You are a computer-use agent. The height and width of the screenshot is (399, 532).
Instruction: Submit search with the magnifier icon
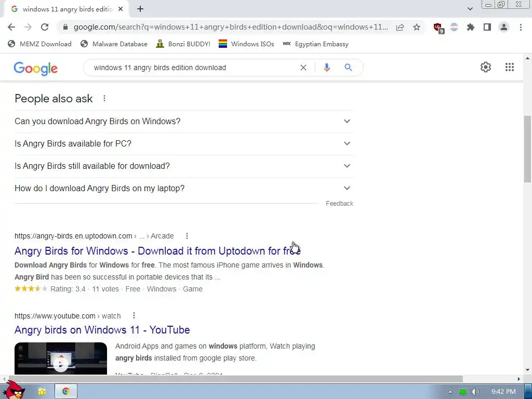click(x=348, y=68)
